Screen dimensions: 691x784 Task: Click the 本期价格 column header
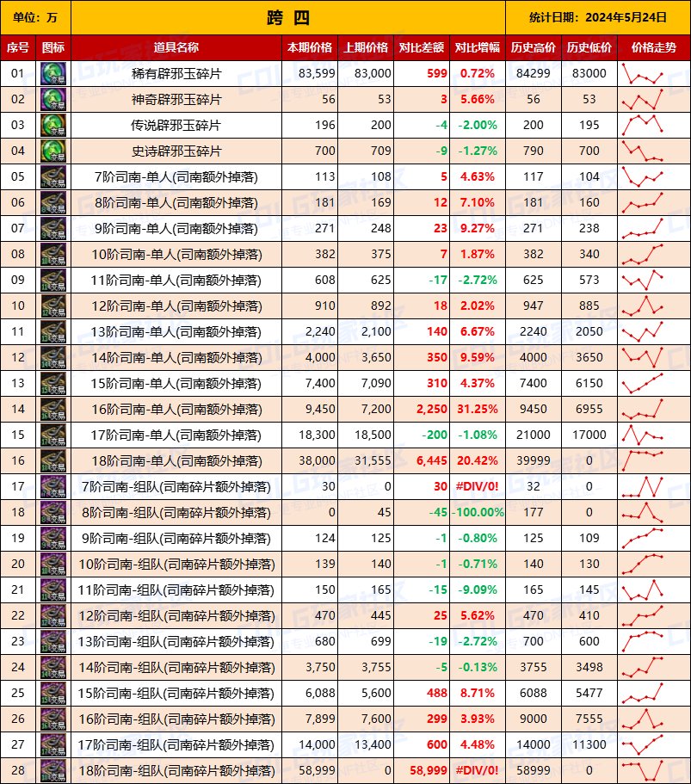click(x=310, y=47)
